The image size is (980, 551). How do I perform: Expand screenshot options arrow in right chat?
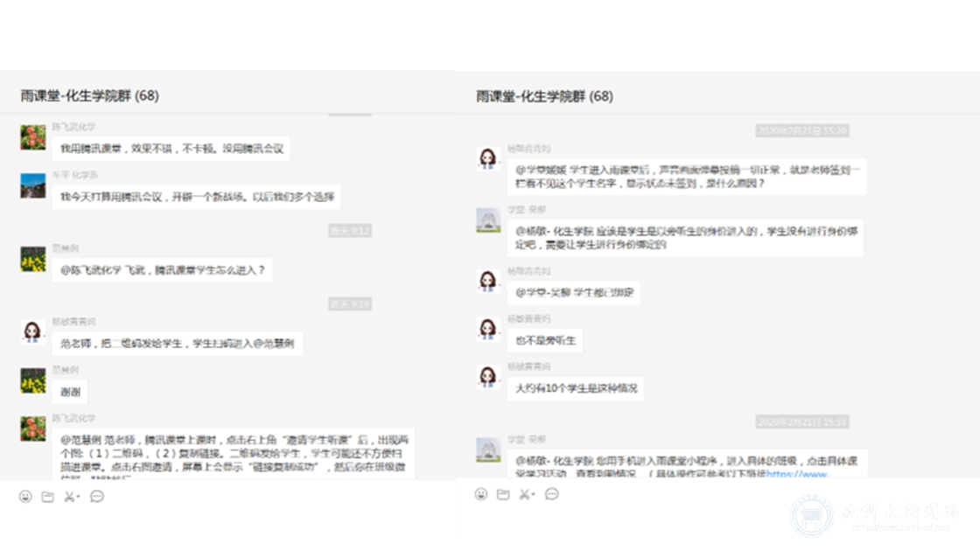(533, 495)
